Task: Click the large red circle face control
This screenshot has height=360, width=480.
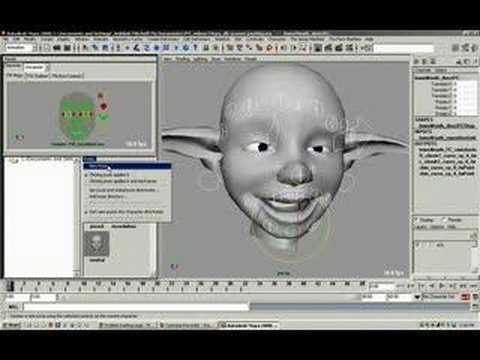Action: (104, 107)
